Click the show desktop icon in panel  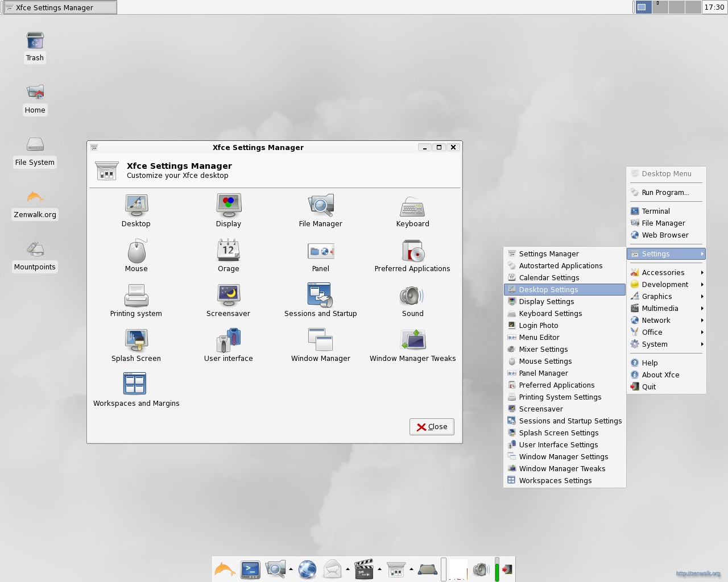click(428, 569)
